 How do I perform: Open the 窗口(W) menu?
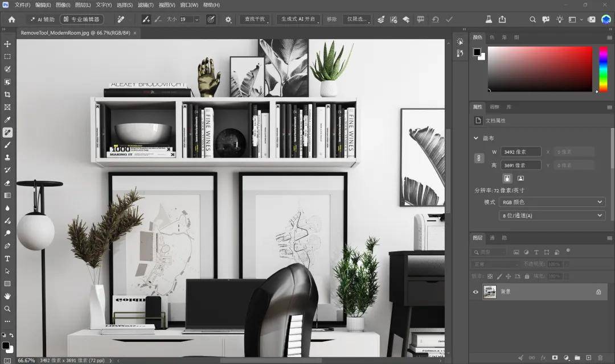click(x=189, y=5)
